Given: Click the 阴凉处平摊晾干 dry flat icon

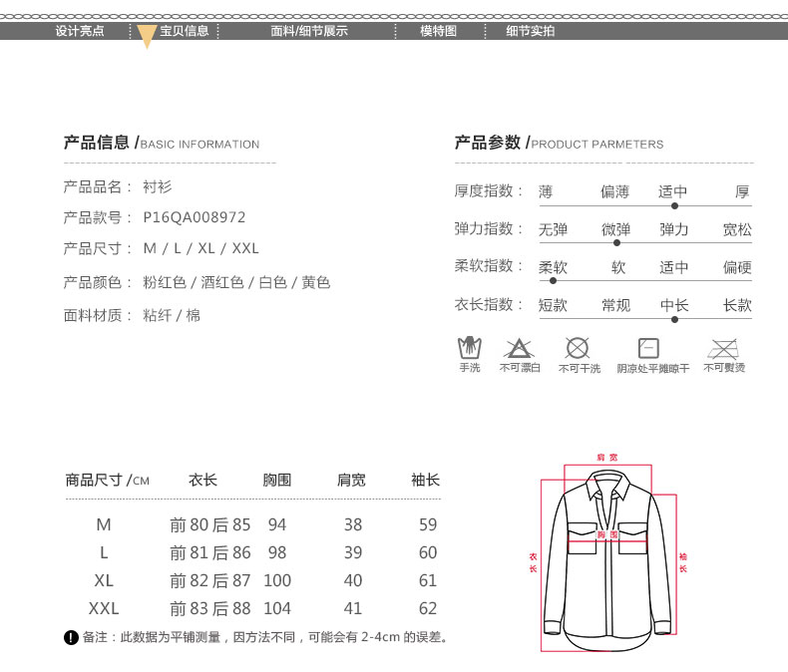Looking at the screenshot, I should coord(648,348).
